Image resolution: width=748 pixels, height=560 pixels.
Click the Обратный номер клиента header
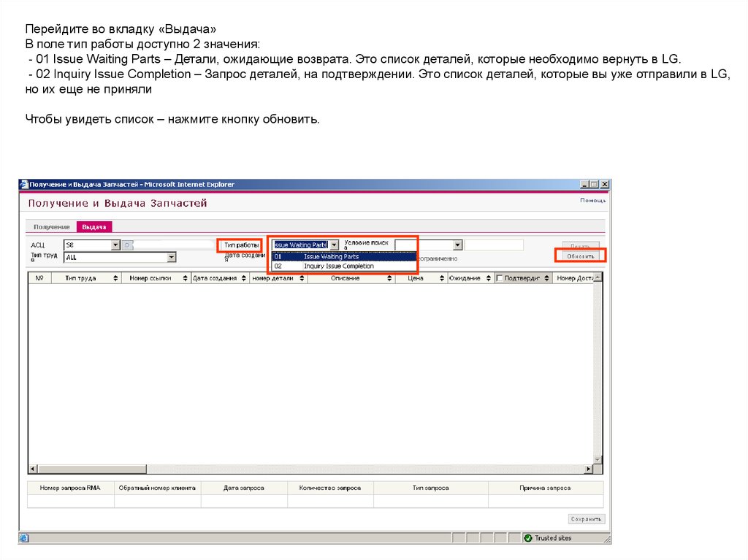[x=157, y=488]
